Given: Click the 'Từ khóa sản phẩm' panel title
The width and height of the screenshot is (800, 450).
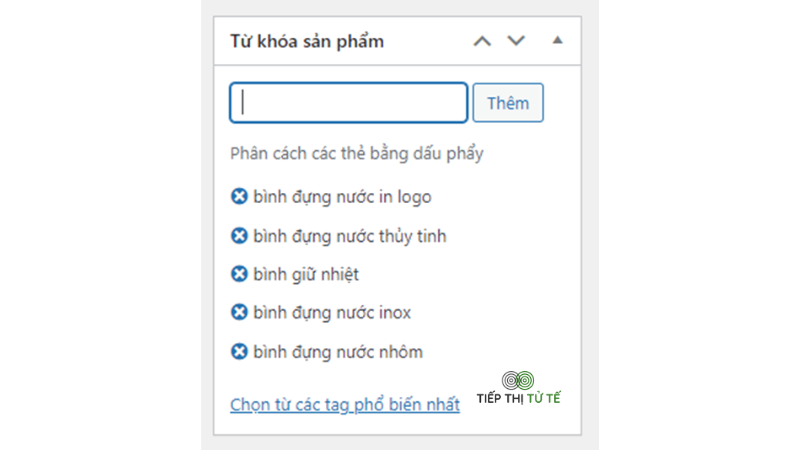Looking at the screenshot, I should coord(307,41).
